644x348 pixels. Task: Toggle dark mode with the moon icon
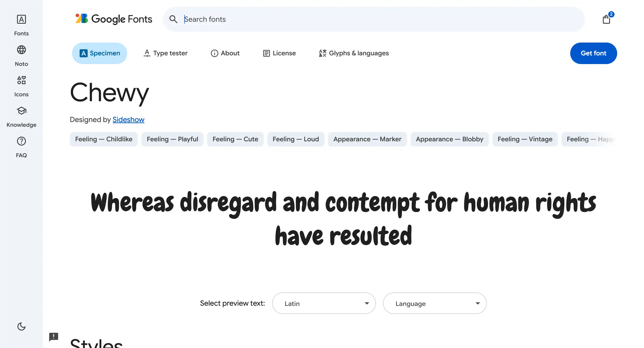pos(21,327)
